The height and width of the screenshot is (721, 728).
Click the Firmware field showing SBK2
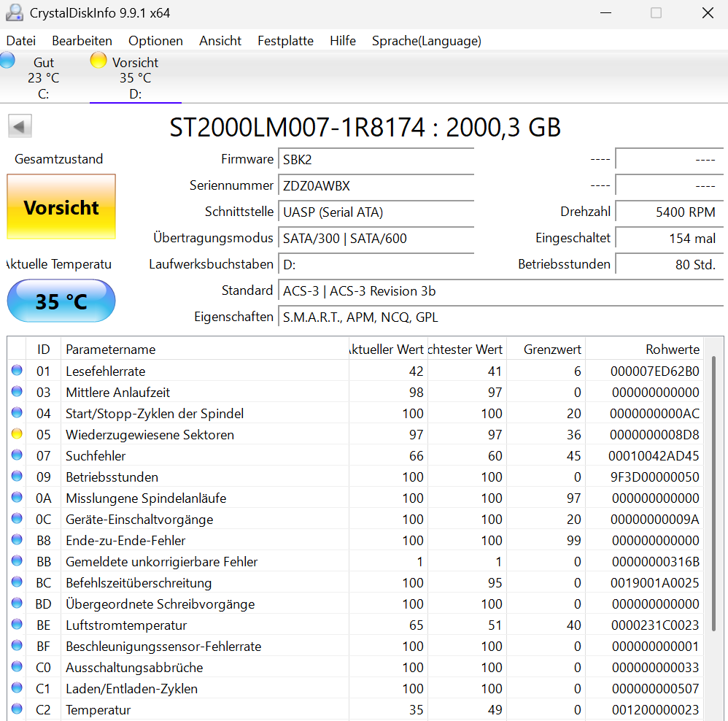pos(376,160)
